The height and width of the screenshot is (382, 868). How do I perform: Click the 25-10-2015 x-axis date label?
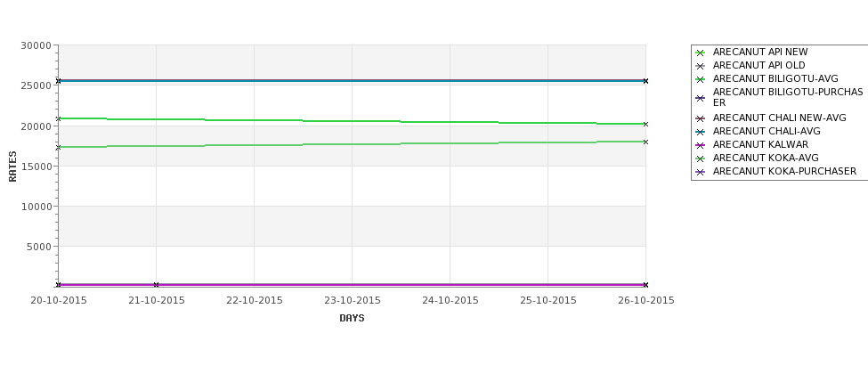point(548,301)
